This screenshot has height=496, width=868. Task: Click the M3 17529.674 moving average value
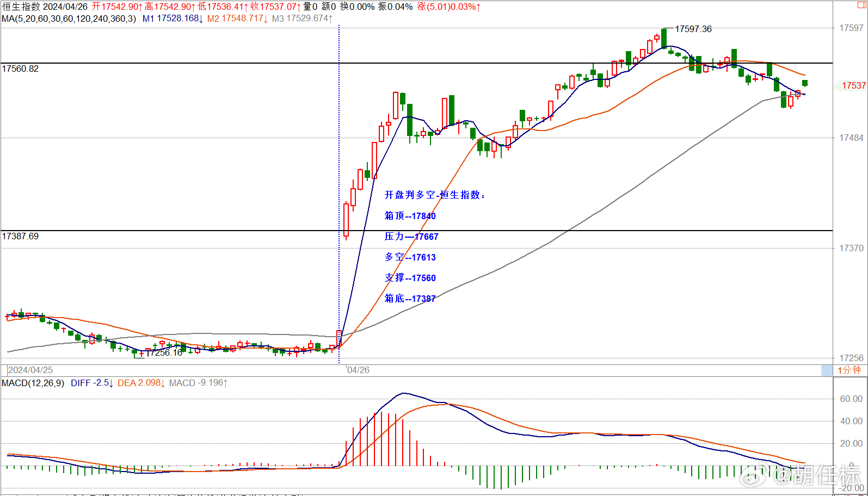coord(302,18)
